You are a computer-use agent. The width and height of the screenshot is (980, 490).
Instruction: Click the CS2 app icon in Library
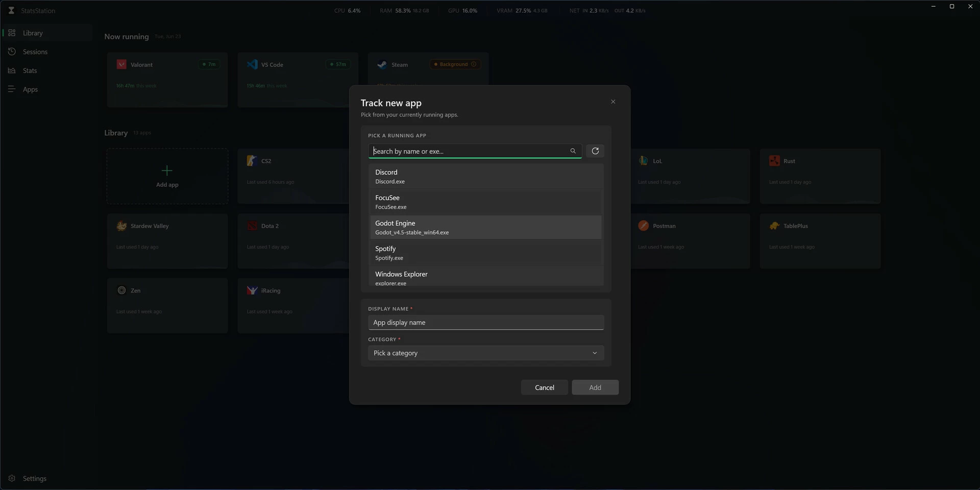[x=252, y=161]
